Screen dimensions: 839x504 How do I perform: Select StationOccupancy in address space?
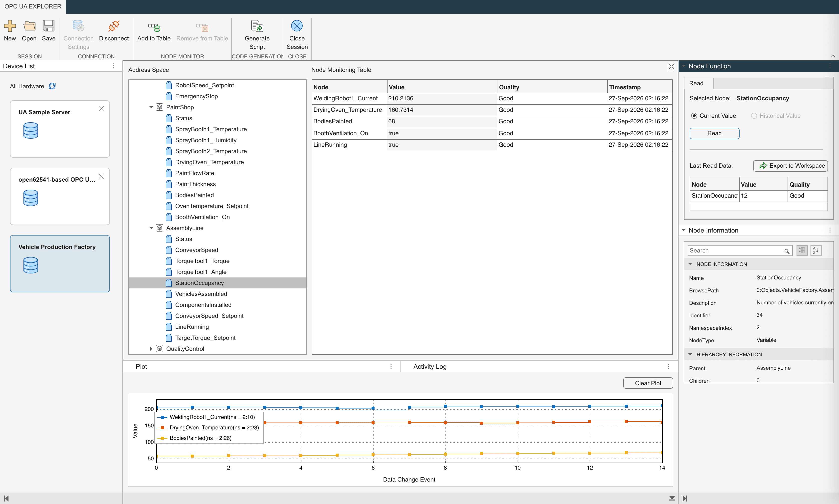click(217, 283)
